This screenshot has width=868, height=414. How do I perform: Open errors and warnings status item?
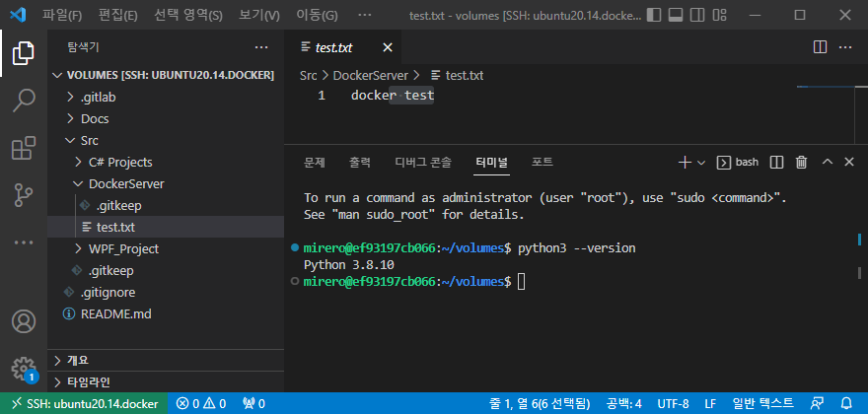pyautogui.click(x=201, y=403)
